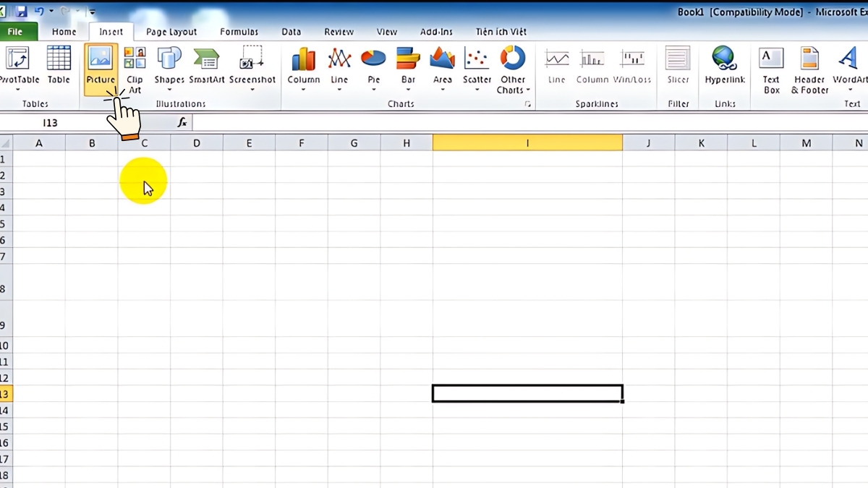Insert a Pie chart
Screen dimensions: 868x488
point(373,69)
